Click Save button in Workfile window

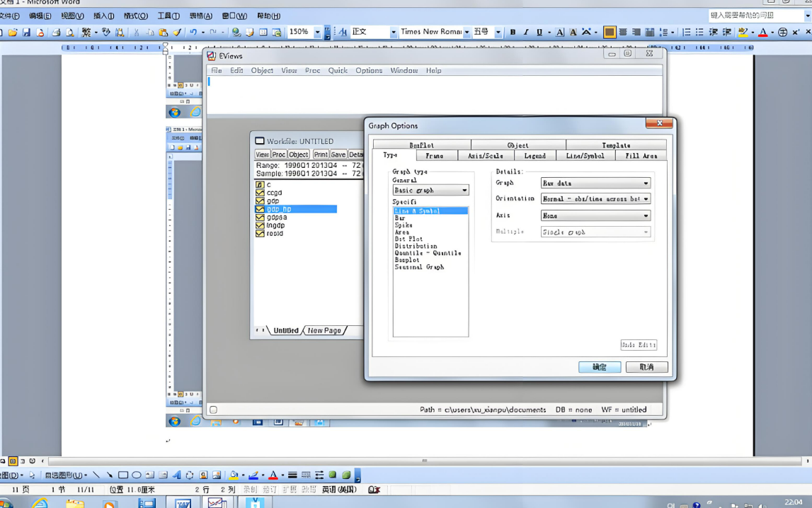point(338,154)
